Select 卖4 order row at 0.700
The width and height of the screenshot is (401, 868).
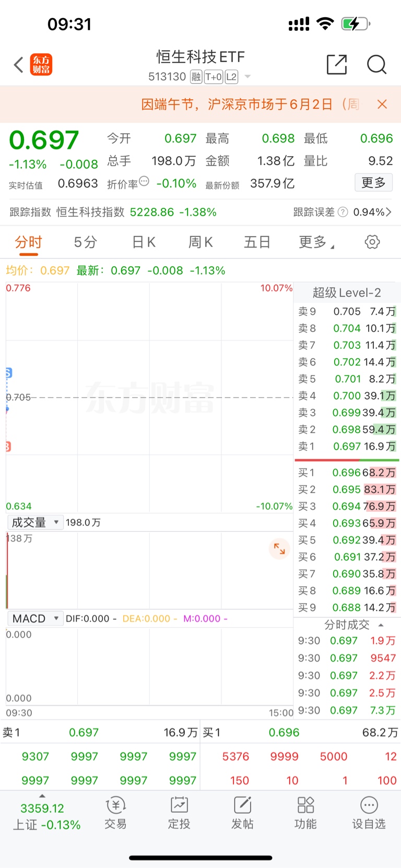pyautogui.click(x=347, y=396)
